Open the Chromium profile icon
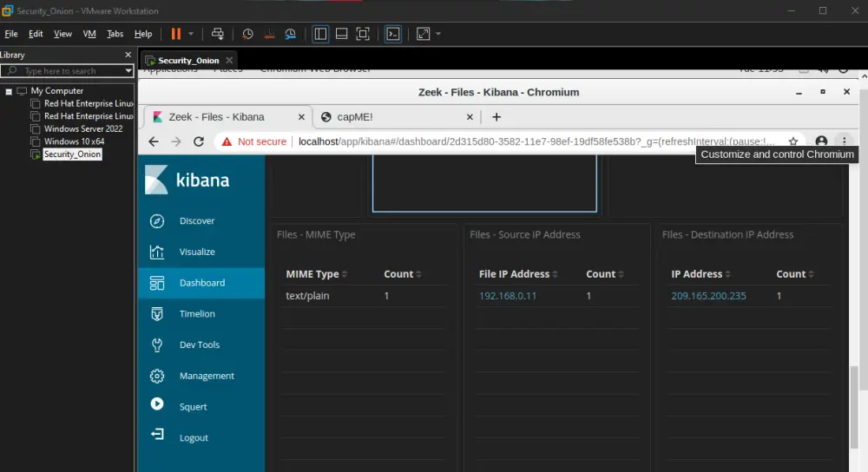 [821, 141]
